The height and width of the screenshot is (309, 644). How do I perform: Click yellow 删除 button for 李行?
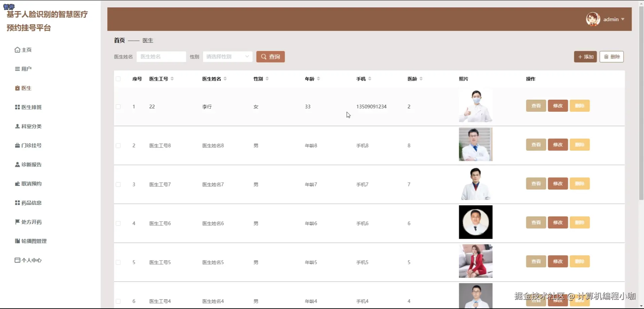pyautogui.click(x=580, y=106)
